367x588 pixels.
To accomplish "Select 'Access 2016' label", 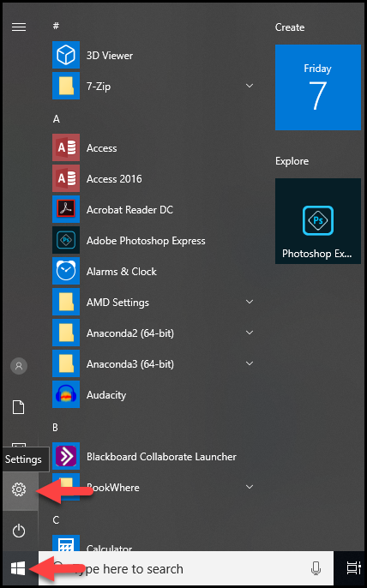I will tap(114, 179).
